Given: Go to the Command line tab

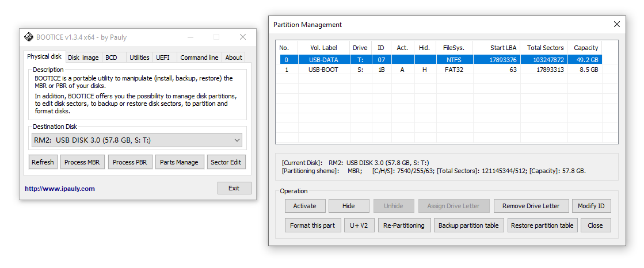Looking at the screenshot, I should pos(199,58).
